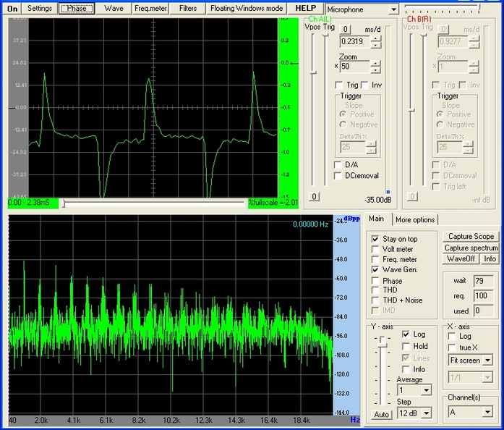This screenshot has height=430, width=504.
Task: Enable the X-axis Log checkbox
Action: click(x=452, y=337)
